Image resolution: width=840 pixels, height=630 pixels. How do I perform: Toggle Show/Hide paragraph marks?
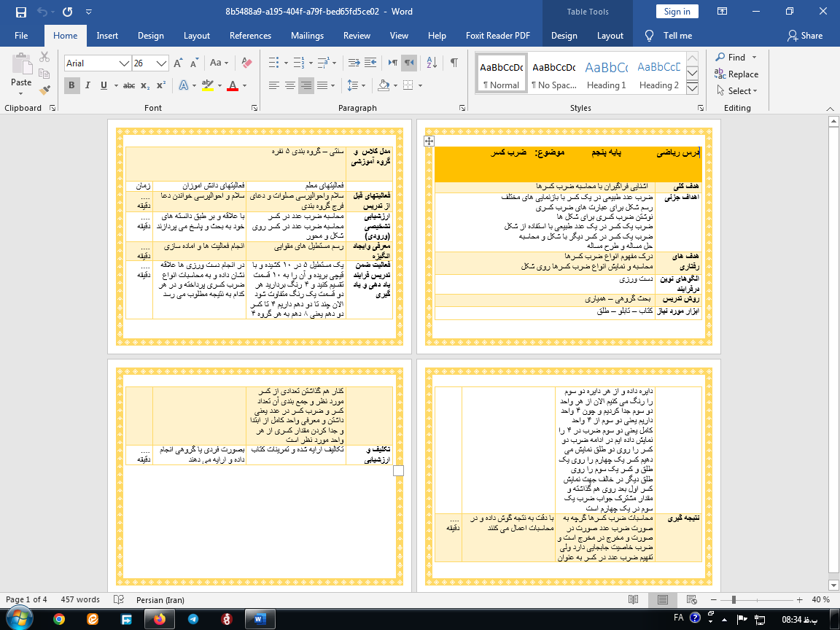(454, 63)
